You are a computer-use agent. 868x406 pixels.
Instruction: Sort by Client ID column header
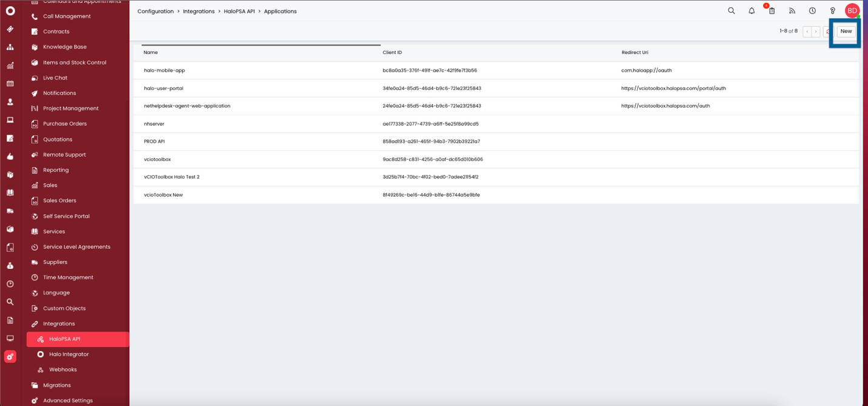392,53
